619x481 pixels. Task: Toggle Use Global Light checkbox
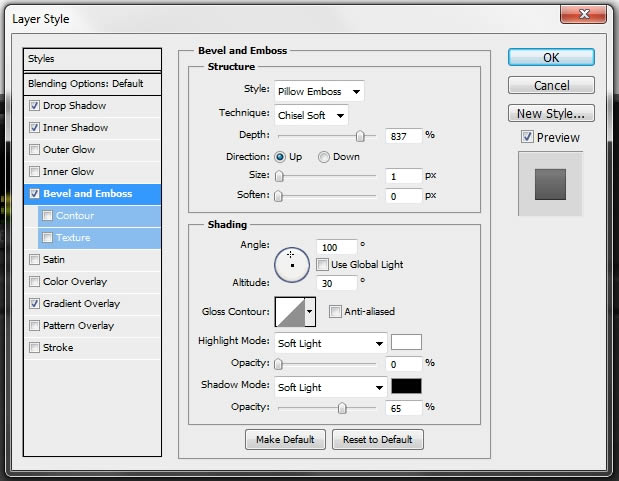click(322, 265)
